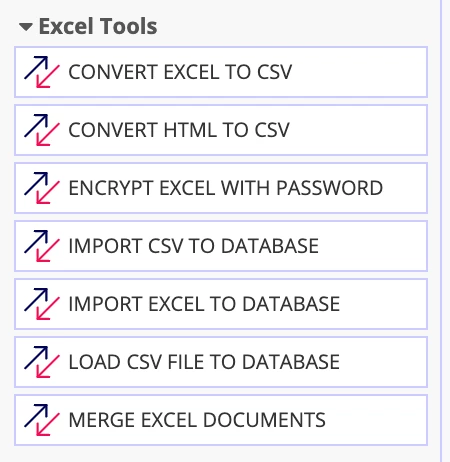Select CONVERT HTML TO CSV text label

click(x=179, y=130)
